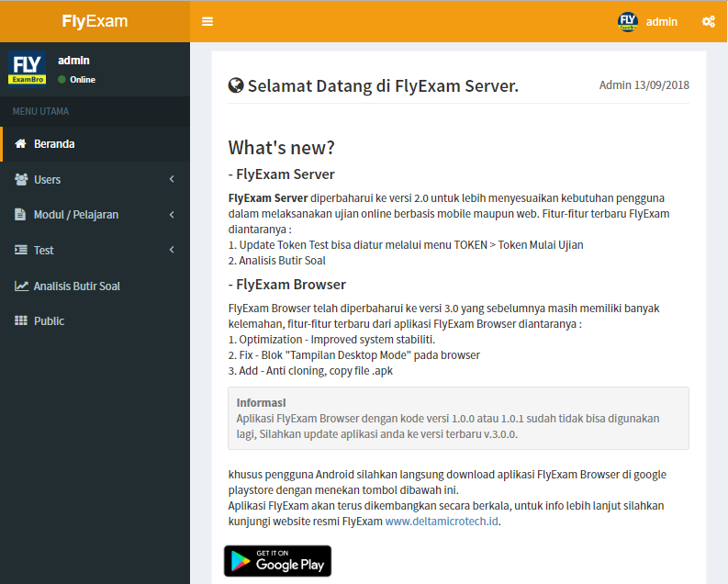This screenshot has width=728, height=584.
Task: Click the globe icon beside the welcome title
Action: (236, 85)
